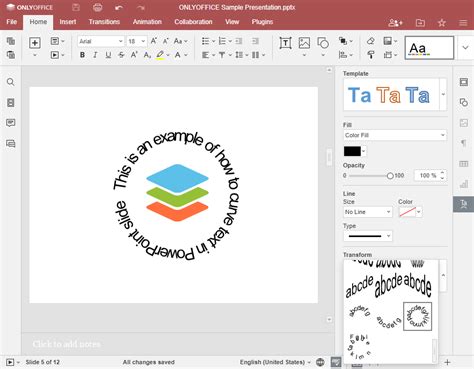
Task: Decrease the paragraph indent
Action: pos(239,41)
